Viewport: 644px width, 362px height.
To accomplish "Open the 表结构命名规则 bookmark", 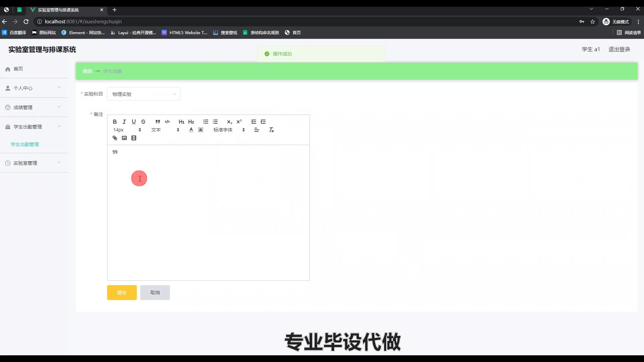I will (x=261, y=33).
